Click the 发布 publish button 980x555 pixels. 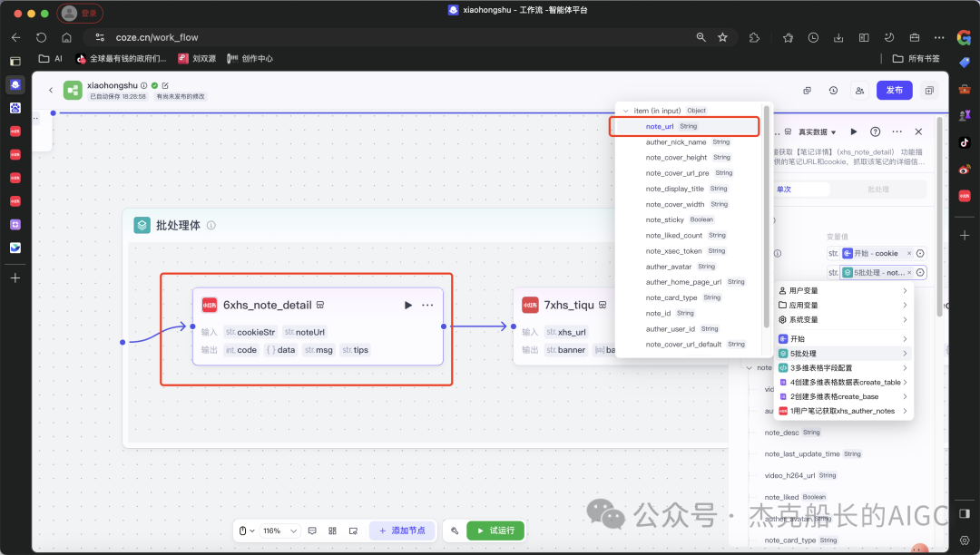[894, 91]
